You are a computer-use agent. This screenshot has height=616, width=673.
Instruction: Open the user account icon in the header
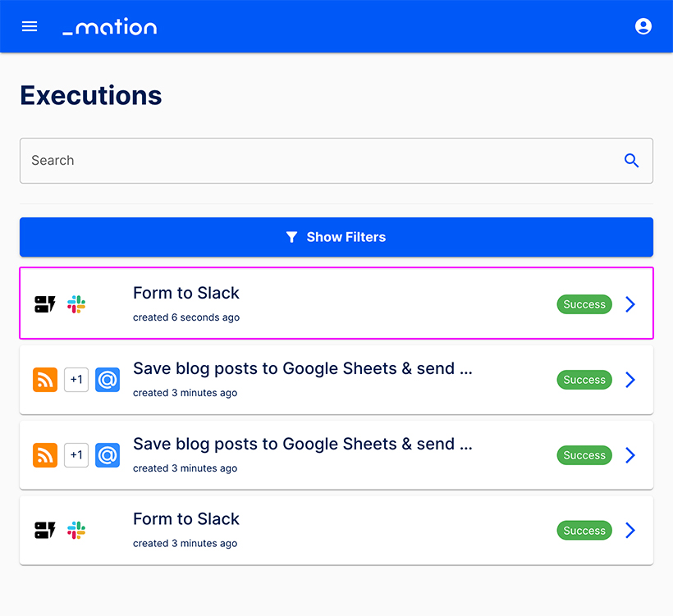point(643,26)
